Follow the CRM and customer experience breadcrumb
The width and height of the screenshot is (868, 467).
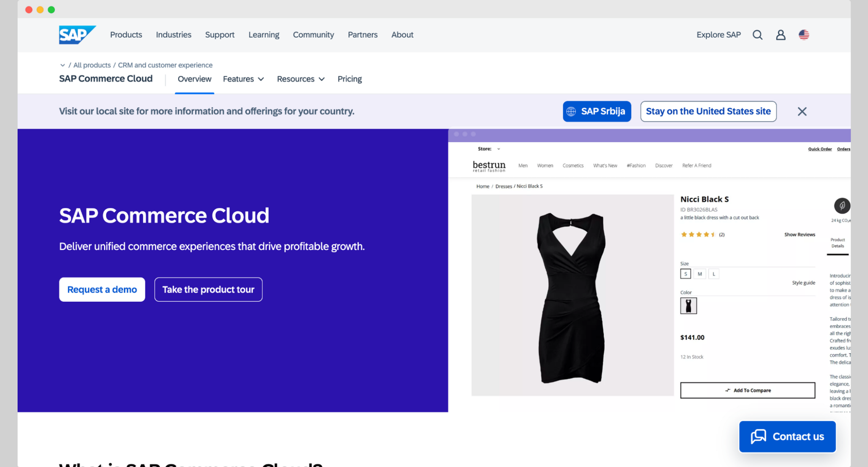click(x=165, y=65)
